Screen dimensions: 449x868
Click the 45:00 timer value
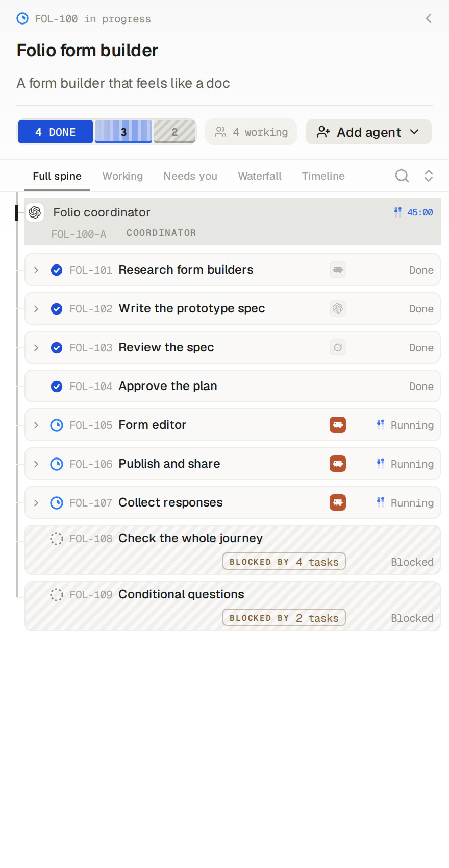point(420,212)
